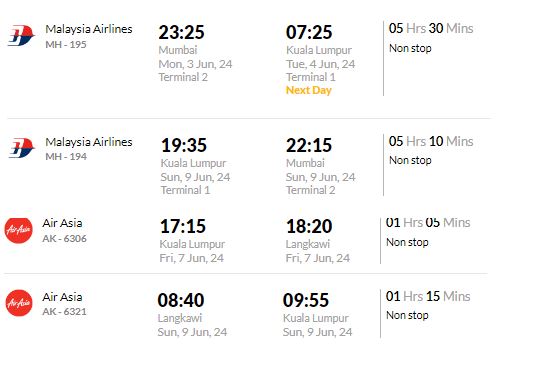Screen dimensions: 538x369
Task: Click the 09:55 Kuala Lumpur arrival time
Action: click(x=306, y=300)
